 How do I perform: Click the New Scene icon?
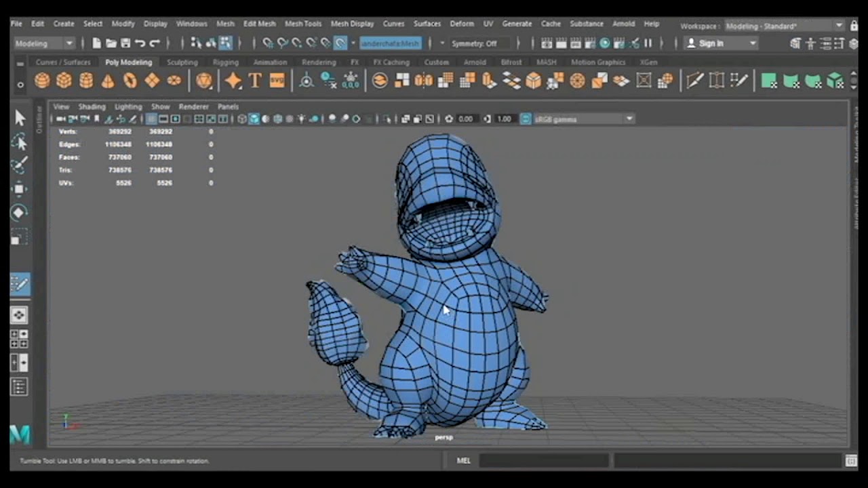(x=96, y=43)
